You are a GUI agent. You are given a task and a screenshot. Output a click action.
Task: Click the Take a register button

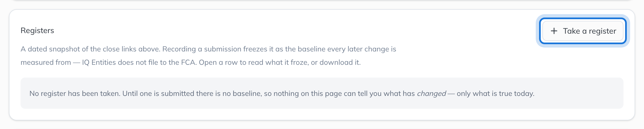coord(583,31)
